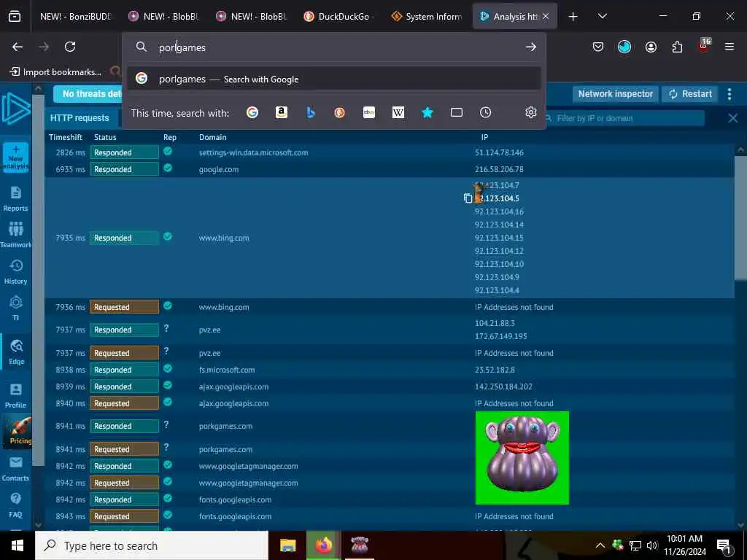Expand the list all tabs chevron
This screenshot has width=747, height=560.
pyautogui.click(x=602, y=16)
